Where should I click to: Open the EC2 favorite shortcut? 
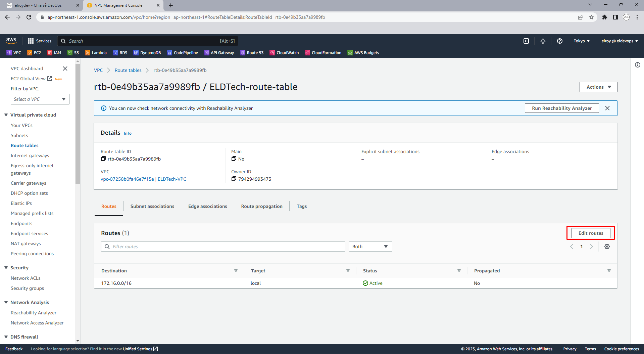tap(34, 53)
